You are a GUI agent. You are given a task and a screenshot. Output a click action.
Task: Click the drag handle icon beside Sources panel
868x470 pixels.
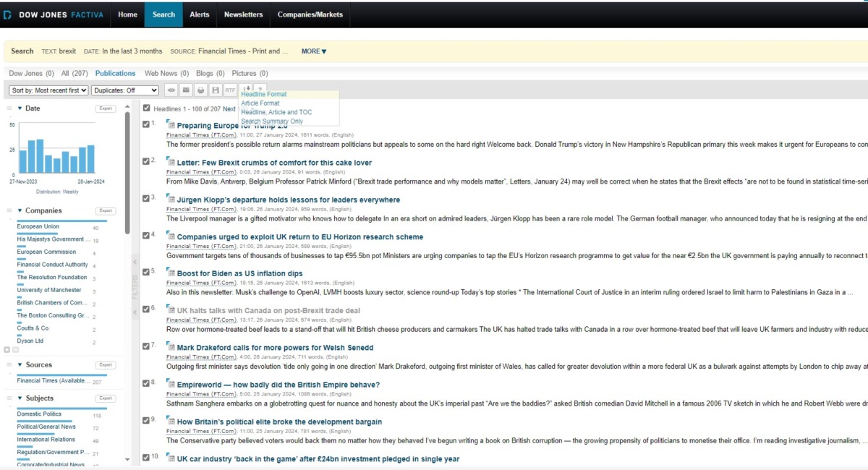pyautogui.click(x=9, y=365)
